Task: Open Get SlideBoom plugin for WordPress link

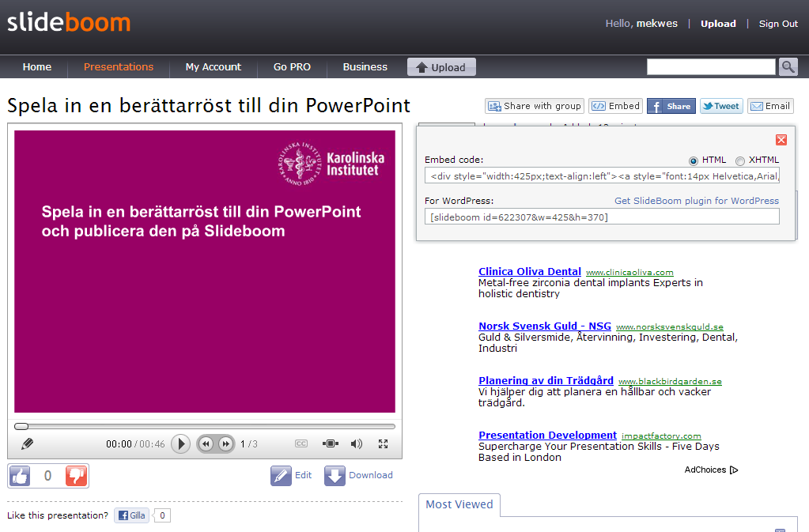Action: [x=697, y=201]
